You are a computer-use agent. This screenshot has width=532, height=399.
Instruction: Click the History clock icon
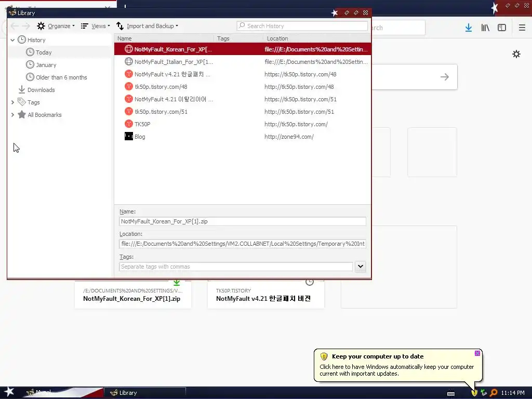click(22, 39)
